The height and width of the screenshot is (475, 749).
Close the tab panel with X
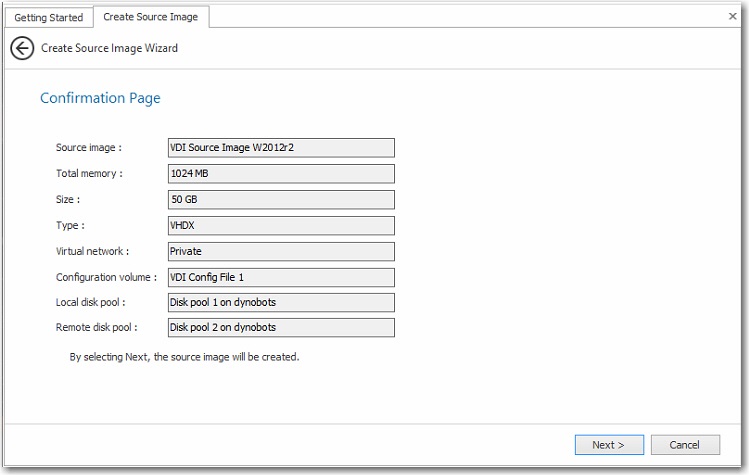(x=732, y=16)
